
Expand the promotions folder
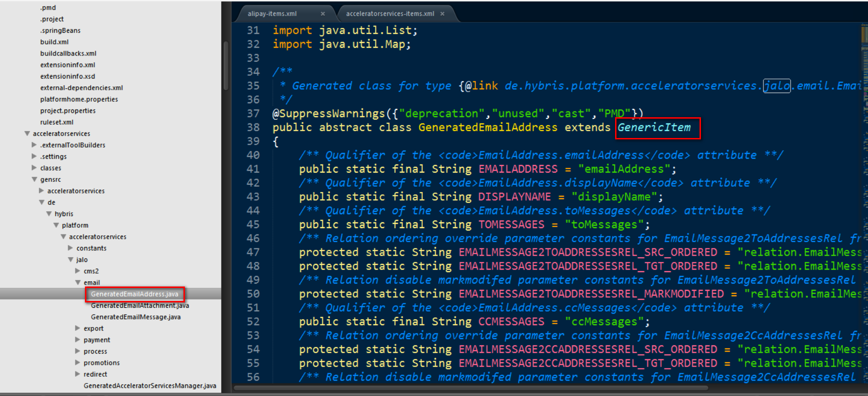click(78, 363)
